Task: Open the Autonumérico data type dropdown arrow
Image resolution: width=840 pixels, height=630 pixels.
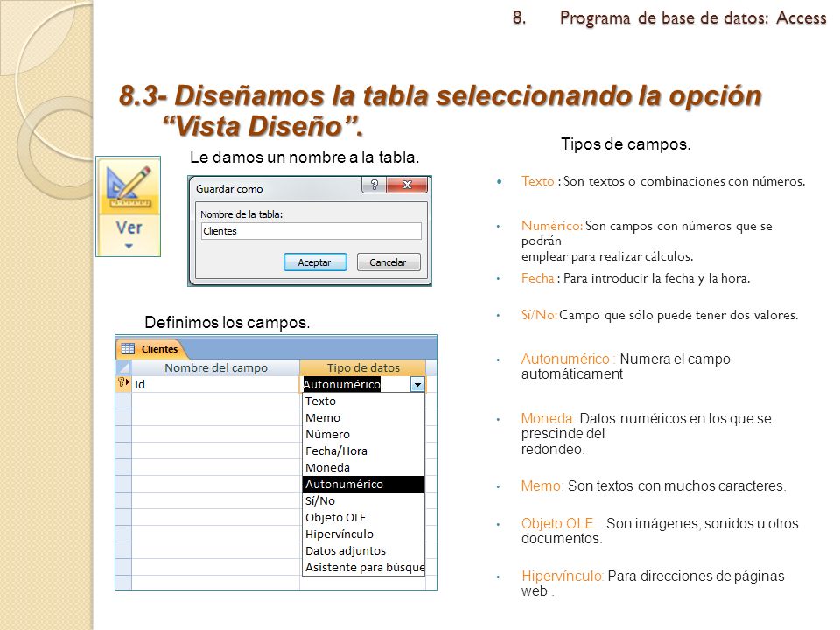Action: point(417,385)
